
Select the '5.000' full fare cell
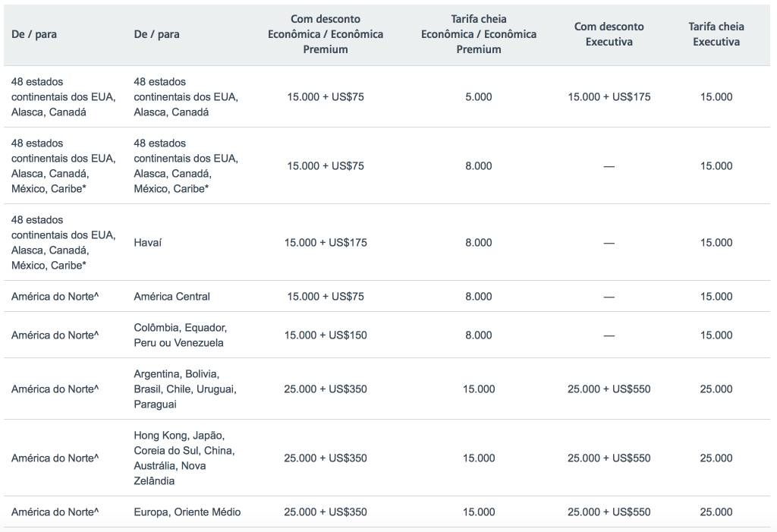pyautogui.click(x=478, y=96)
